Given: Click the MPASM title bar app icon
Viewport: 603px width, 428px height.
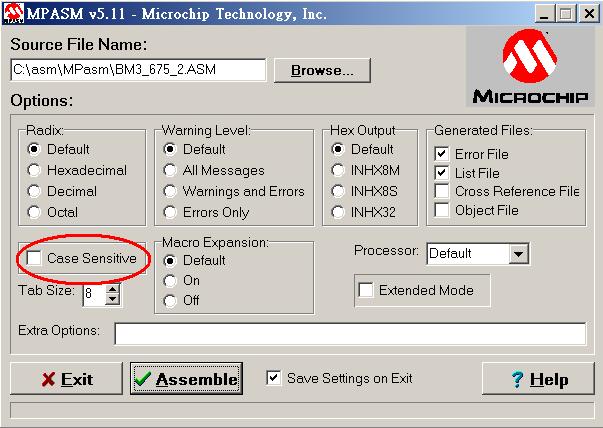Looking at the screenshot, I should (x=14, y=13).
